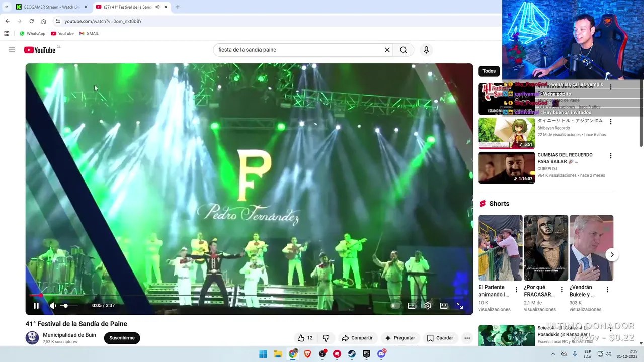
Task: Dislike the video with thumbs down
Action: coord(326,338)
